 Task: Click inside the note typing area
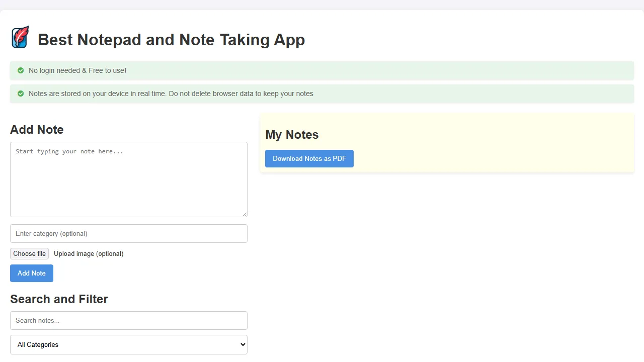tap(128, 178)
